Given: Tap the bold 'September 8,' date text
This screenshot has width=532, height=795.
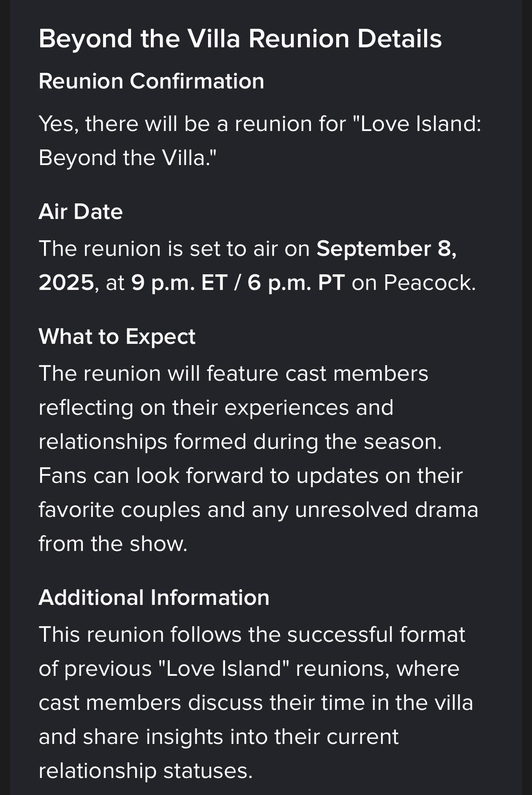Looking at the screenshot, I should (x=387, y=249).
